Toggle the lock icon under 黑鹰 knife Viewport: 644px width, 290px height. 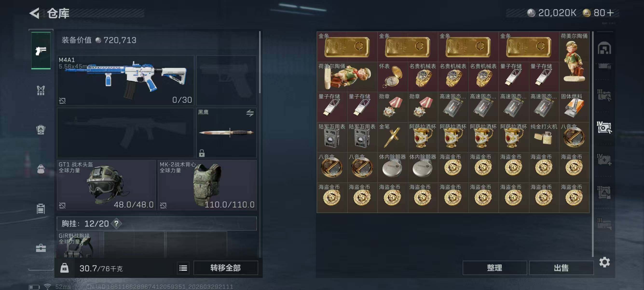pos(201,153)
